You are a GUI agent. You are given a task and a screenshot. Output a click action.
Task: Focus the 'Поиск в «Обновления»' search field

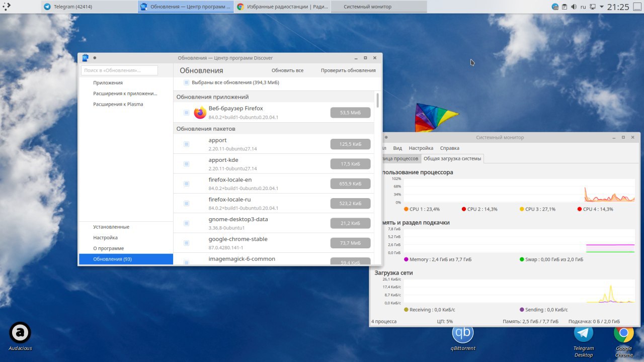[x=119, y=70]
